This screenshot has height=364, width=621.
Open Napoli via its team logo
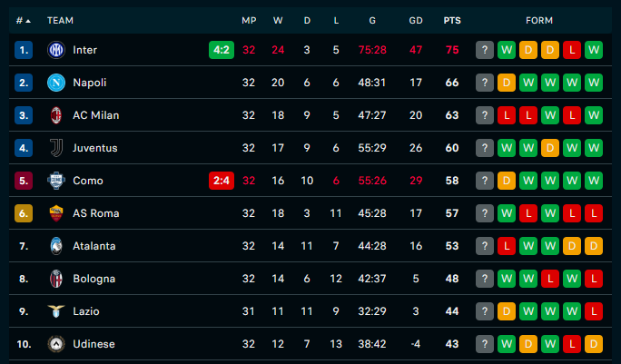click(x=56, y=83)
